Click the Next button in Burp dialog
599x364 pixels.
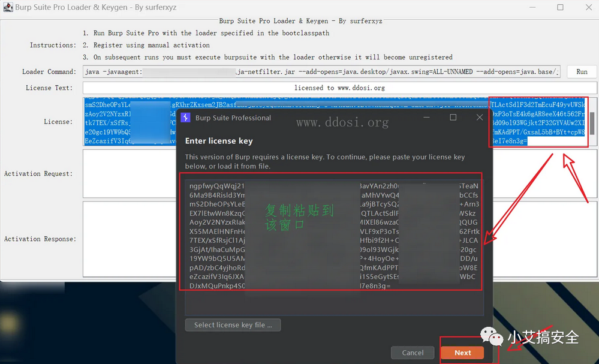click(462, 353)
